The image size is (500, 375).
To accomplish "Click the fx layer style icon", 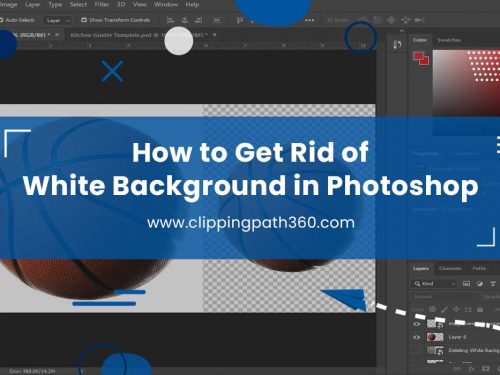I will [x=471, y=369].
